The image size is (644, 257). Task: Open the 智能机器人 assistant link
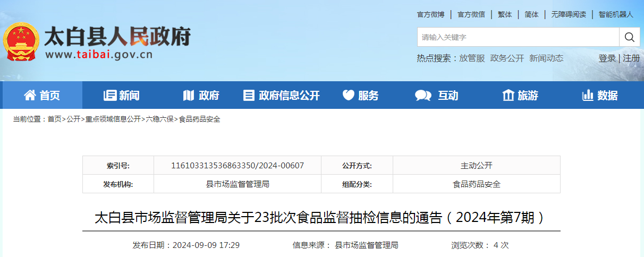click(616, 14)
